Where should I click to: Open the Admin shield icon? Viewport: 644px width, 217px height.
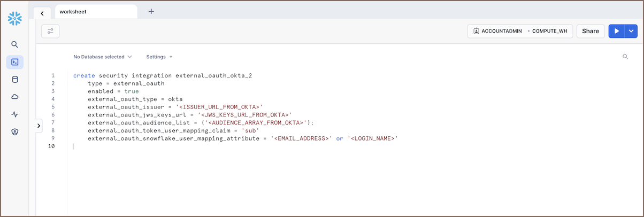coord(15,131)
